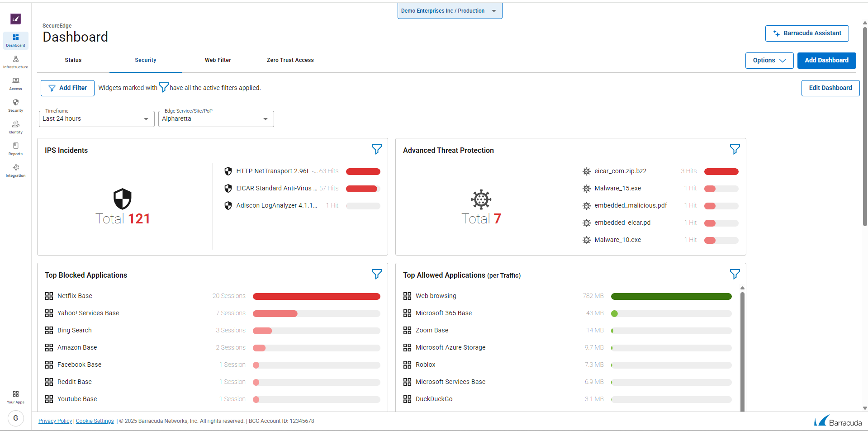Click the user avatar G icon
This screenshot has width=868, height=431.
(16, 418)
